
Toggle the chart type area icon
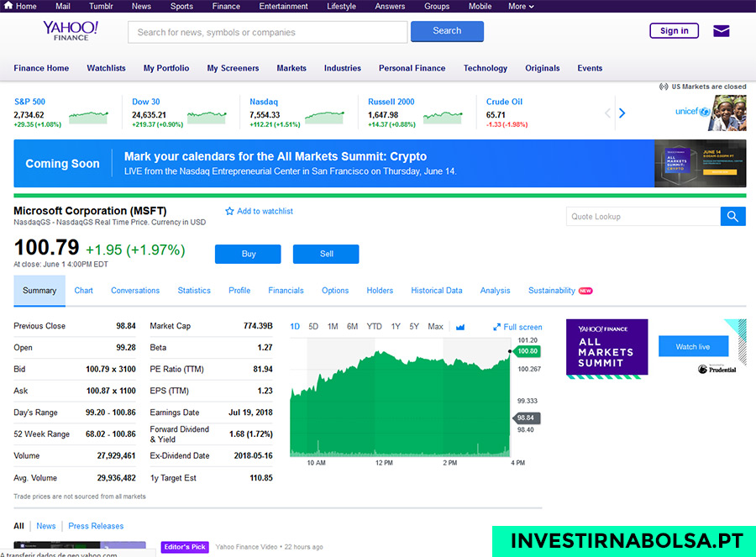tap(460, 327)
